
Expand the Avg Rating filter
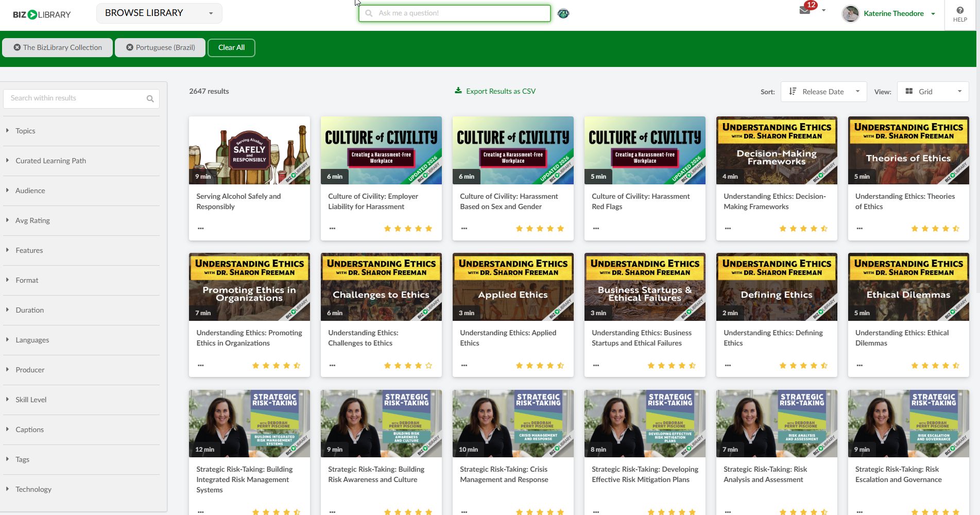[x=81, y=220]
